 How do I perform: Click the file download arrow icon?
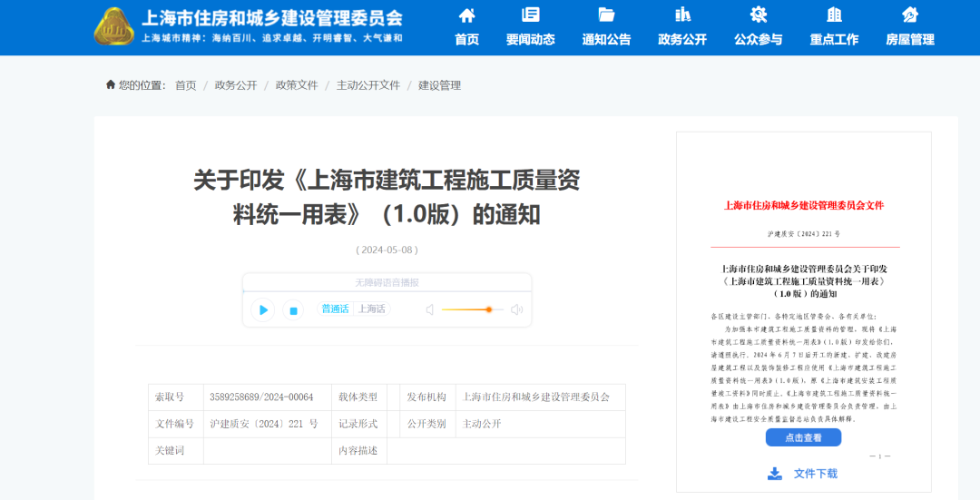[x=775, y=473]
